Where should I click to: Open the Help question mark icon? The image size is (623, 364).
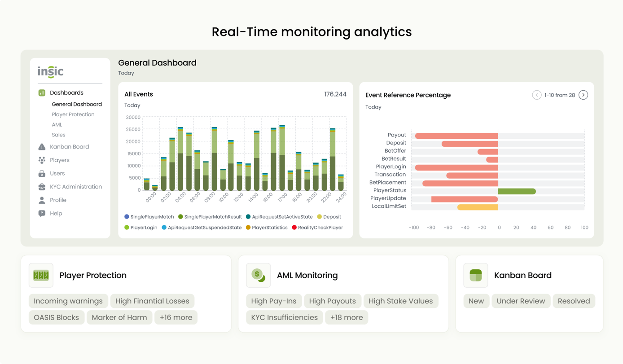click(x=42, y=214)
